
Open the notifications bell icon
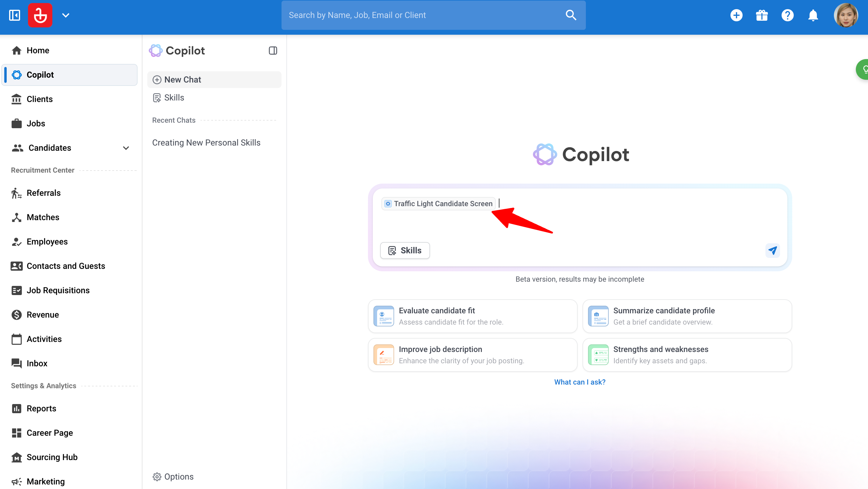[x=813, y=15]
